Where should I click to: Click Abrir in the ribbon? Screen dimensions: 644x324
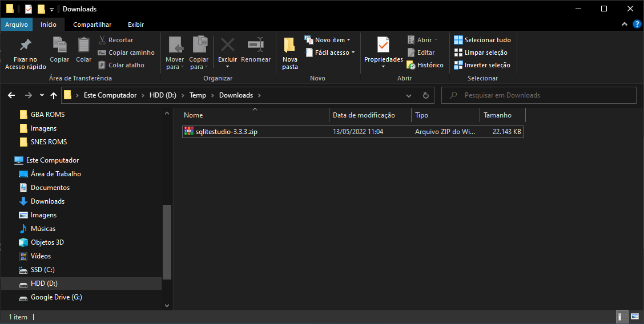pyautogui.click(x=422, y=40)
